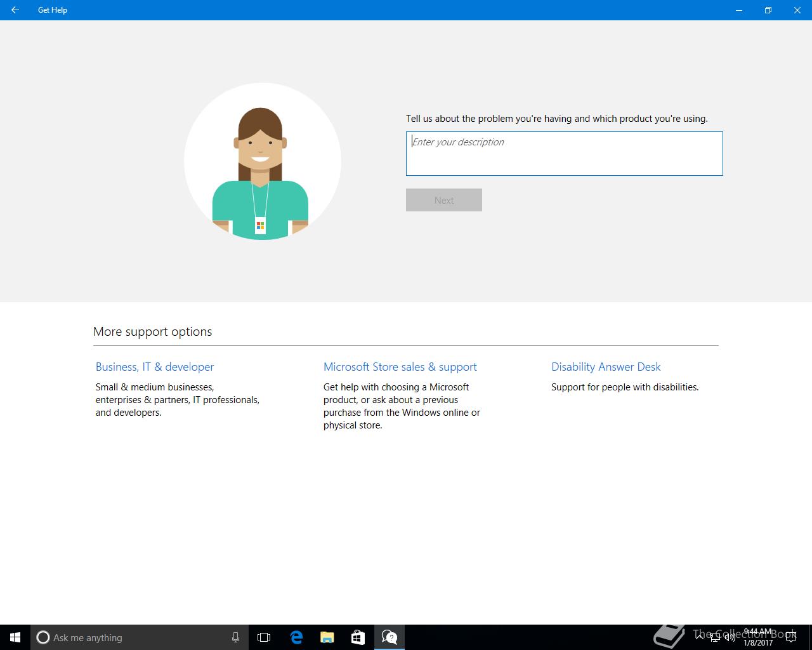Click the problem description text box

point(564,154)
